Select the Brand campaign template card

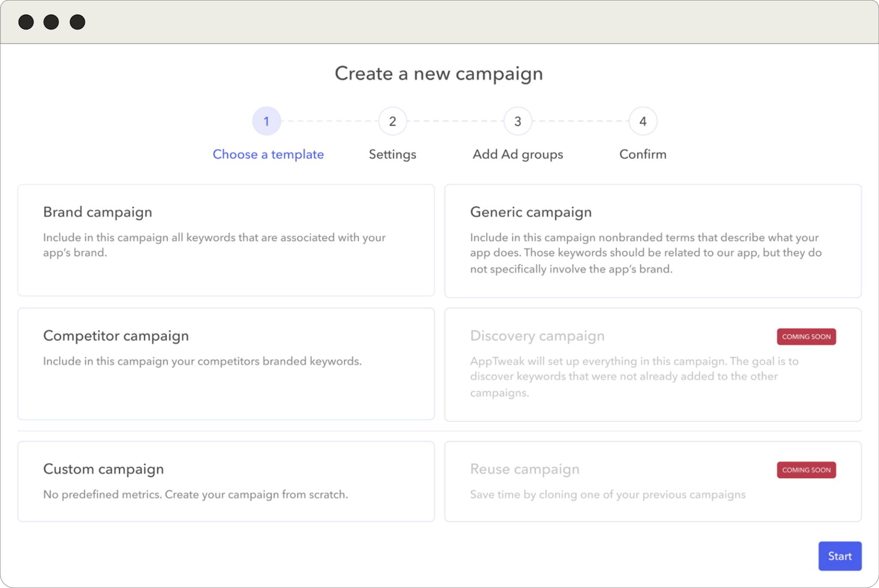point(226,240)
